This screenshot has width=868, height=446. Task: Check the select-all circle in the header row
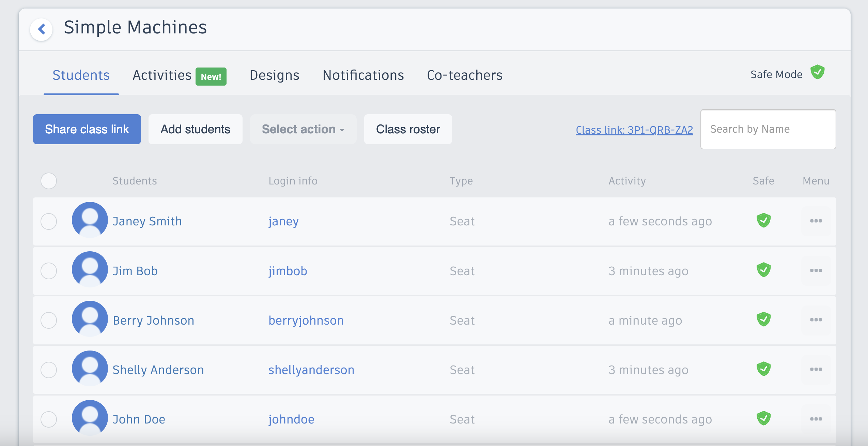click(49, 181)
